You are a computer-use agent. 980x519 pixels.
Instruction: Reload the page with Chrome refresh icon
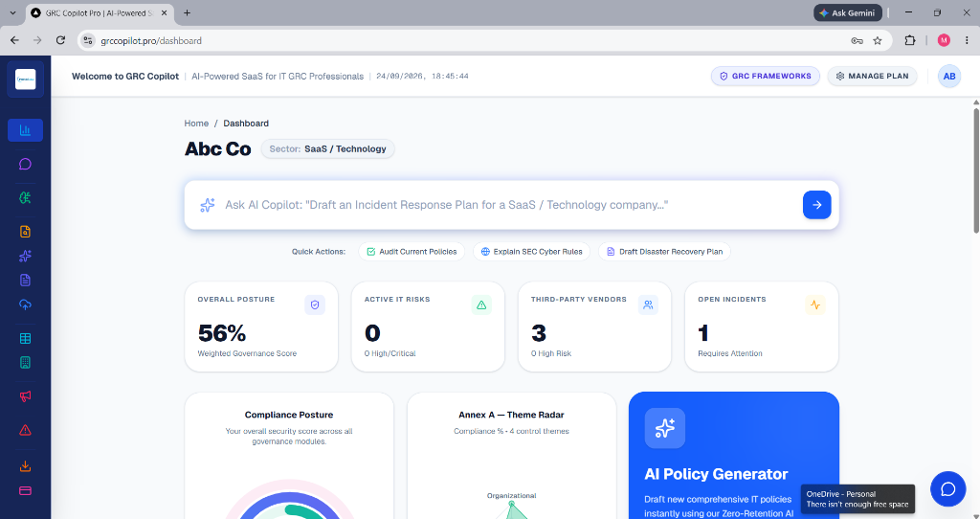coord(60,40)
